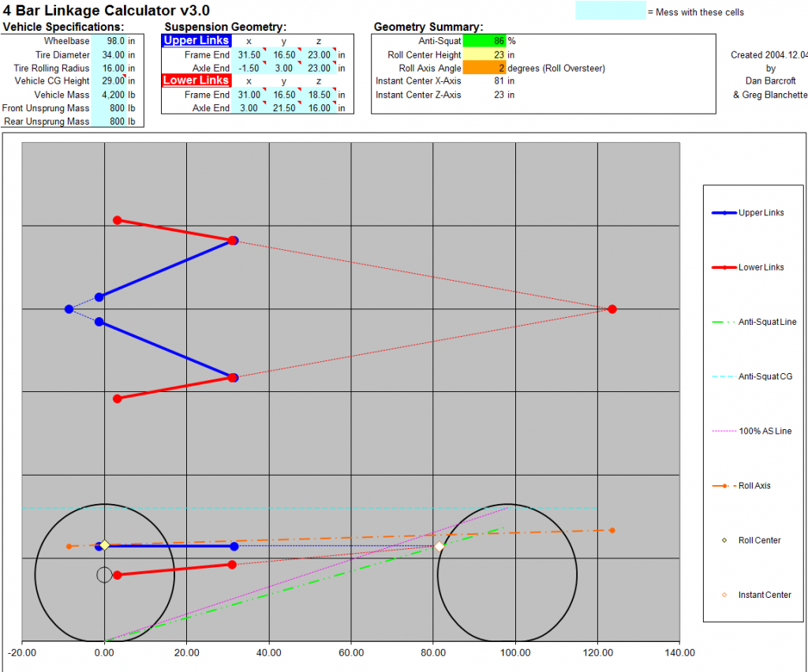This screenshot has width=808, height=672.
Task: Click the Lower Links legend entry
Action: pyautogui.click(x=748, y=267)
